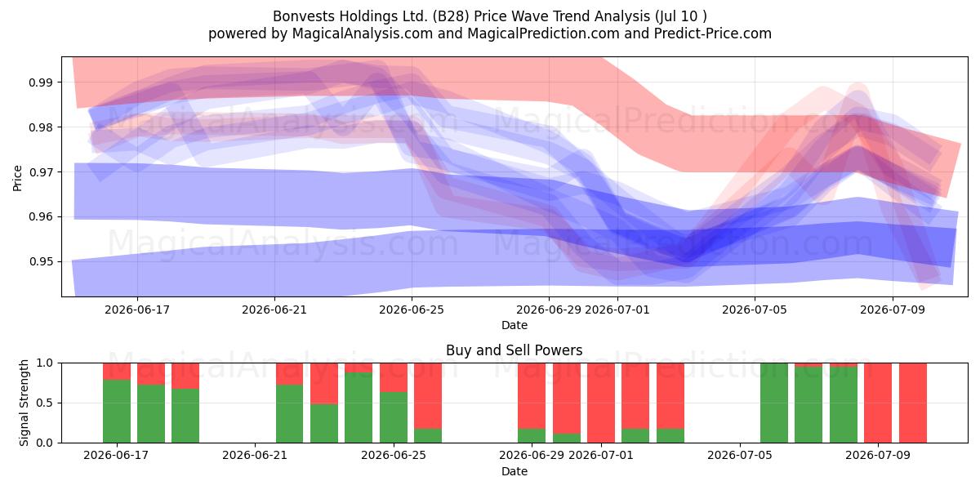The width and height of the screenshot is (980, 490).
Task: Select the red sell segment of the 2026-06-25 bar
Action: [394, 377]
